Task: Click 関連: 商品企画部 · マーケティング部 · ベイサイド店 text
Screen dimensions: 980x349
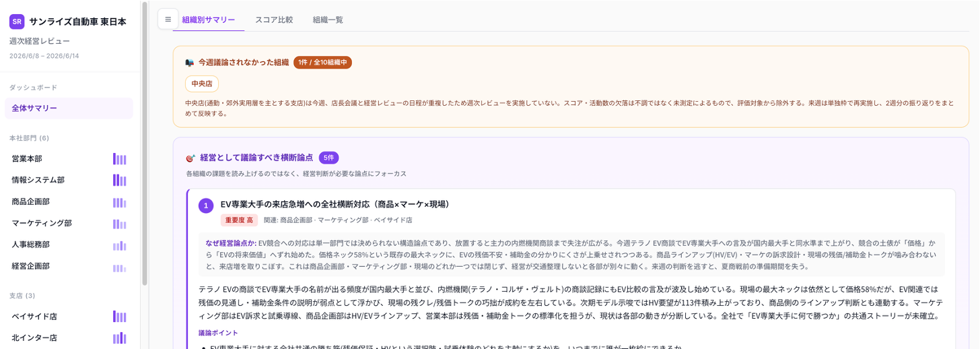Action: pyautogui.click(x=338, y=220)
